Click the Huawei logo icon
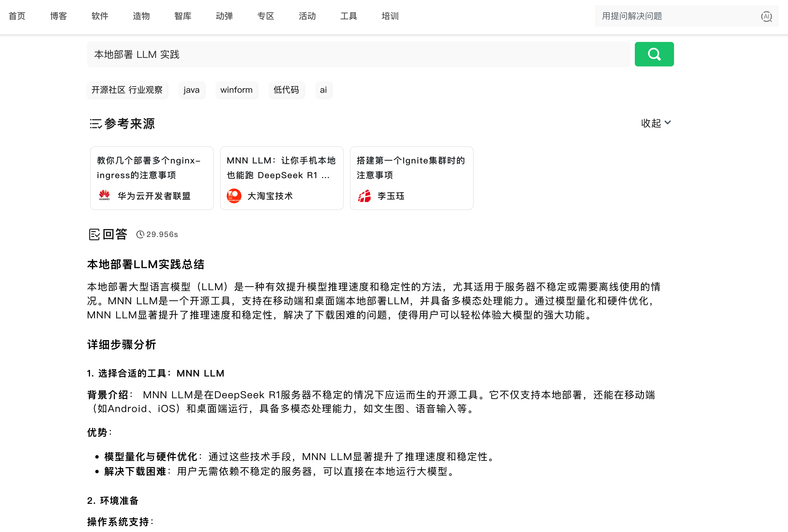The height and width of the screenshot is (532, 788). click(x=104, y=196)
